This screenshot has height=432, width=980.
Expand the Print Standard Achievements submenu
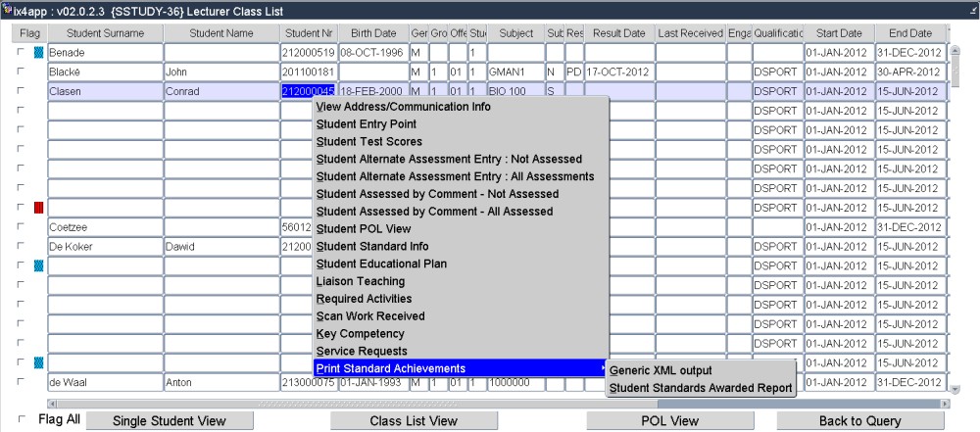coord(461,368)
